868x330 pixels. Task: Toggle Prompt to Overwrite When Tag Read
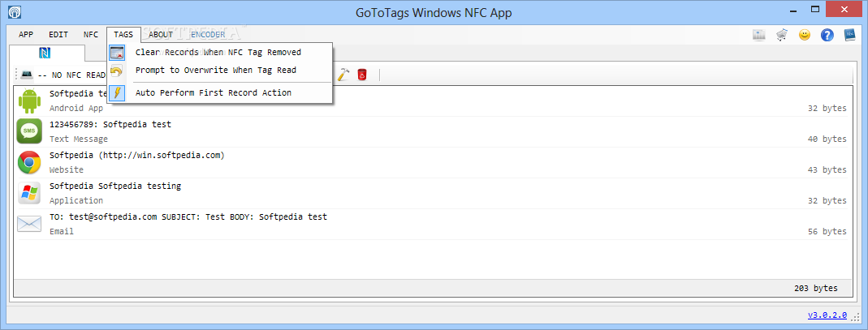220,71
